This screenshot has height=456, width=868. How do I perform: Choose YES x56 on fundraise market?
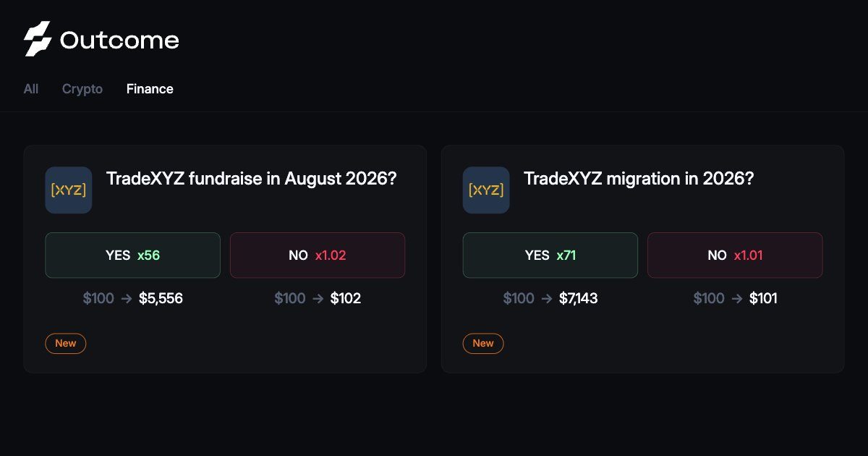point(133,256)
